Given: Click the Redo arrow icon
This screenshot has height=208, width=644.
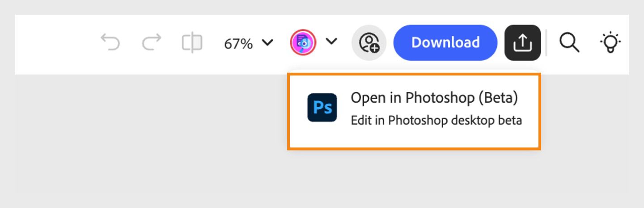Looking at the screenshot, I should point(152,43).
